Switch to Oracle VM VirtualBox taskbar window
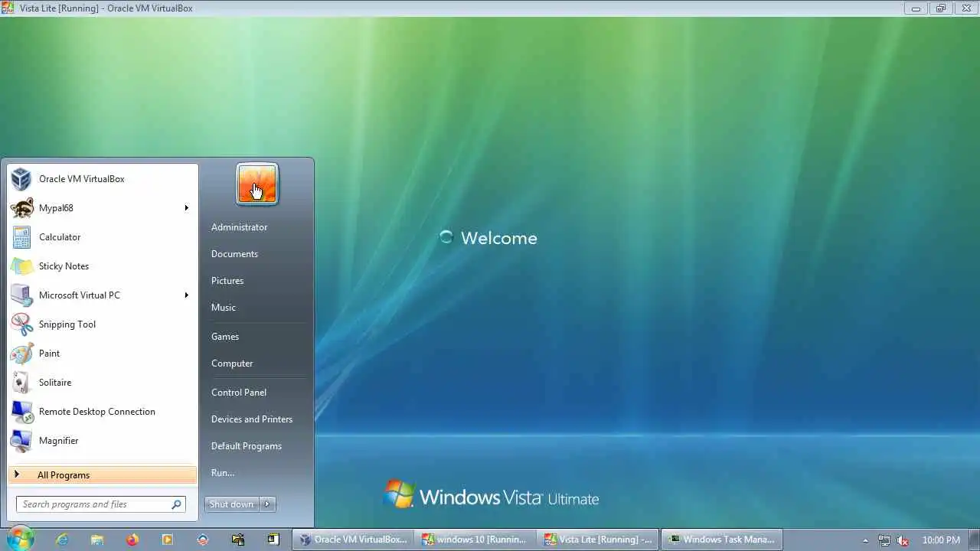Screen dimensions: 980x551 tap(353, 540)
